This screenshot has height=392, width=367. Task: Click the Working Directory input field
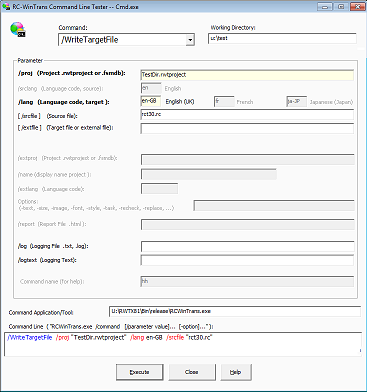tap(282, 38)
